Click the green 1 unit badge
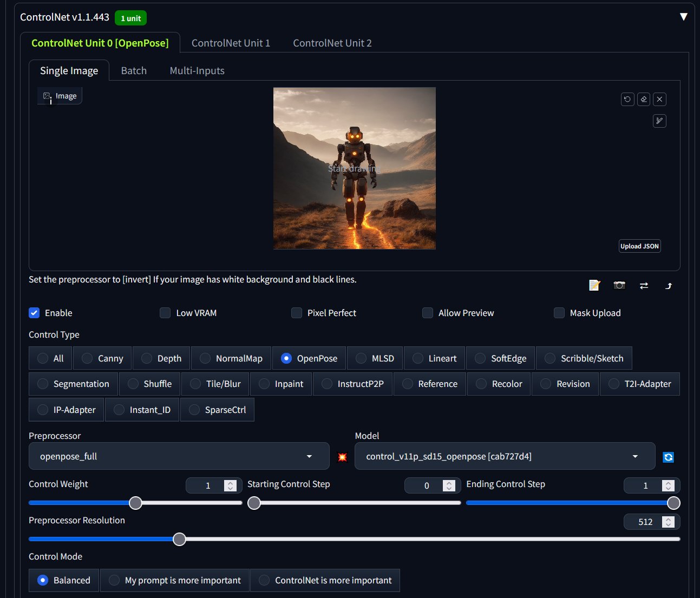 (x=130, y=18)
